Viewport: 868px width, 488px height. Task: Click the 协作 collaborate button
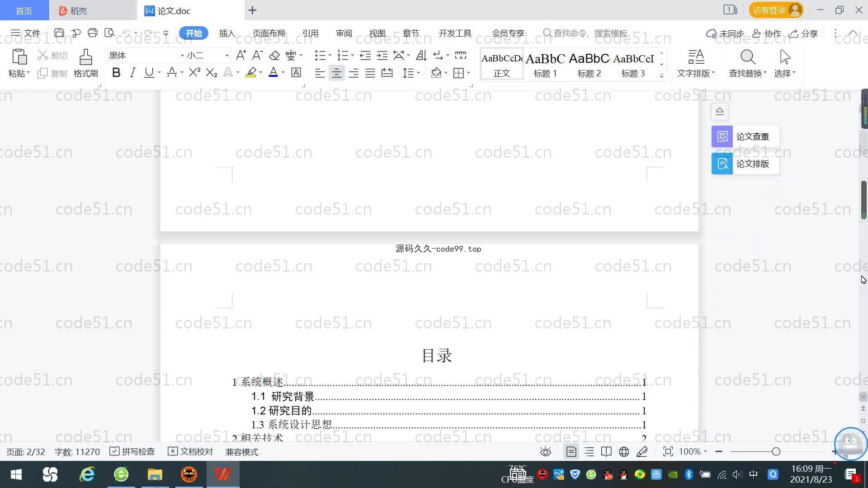(767, 33)
